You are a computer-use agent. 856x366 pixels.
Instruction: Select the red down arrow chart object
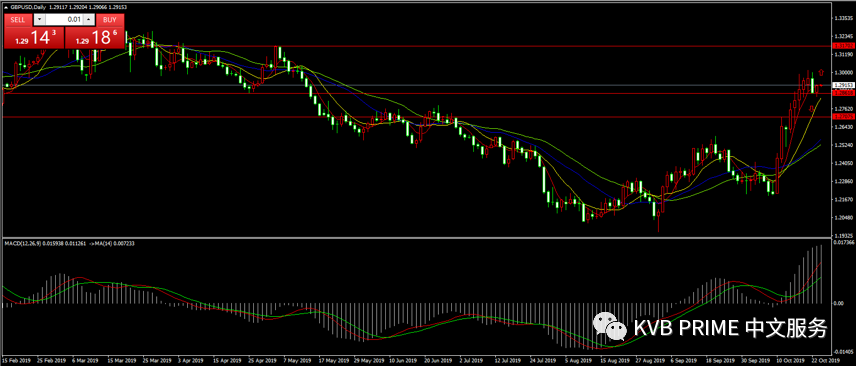point(811,109)
